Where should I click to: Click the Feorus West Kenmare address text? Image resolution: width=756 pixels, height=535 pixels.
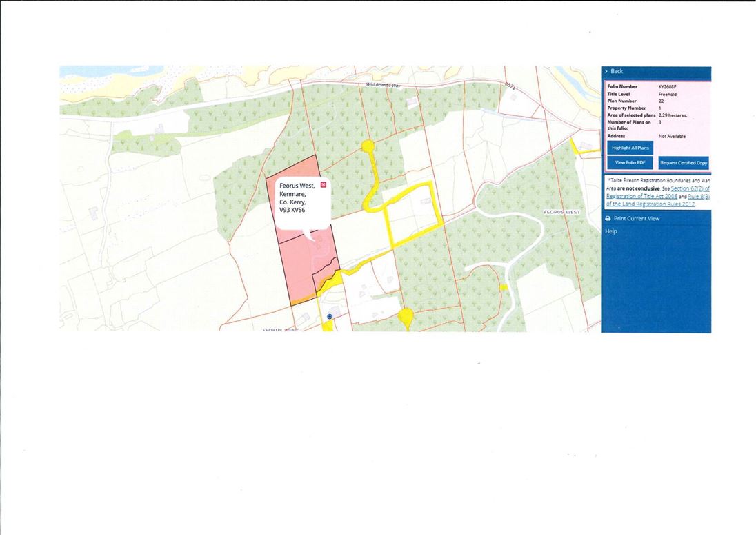coord(297,198)
